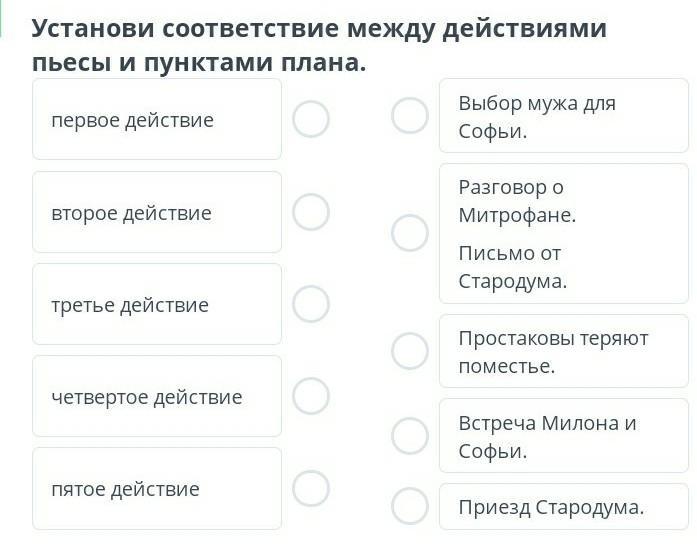The height and width of the screenshot is (553, 697).
Task: Click the «пятое действие» card
Action: [x=157, y=488]
